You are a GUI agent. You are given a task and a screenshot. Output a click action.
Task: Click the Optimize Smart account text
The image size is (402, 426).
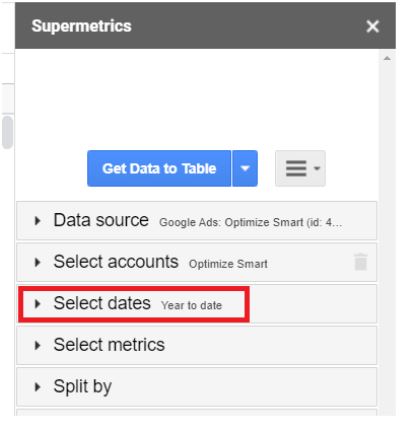(228, 264)
